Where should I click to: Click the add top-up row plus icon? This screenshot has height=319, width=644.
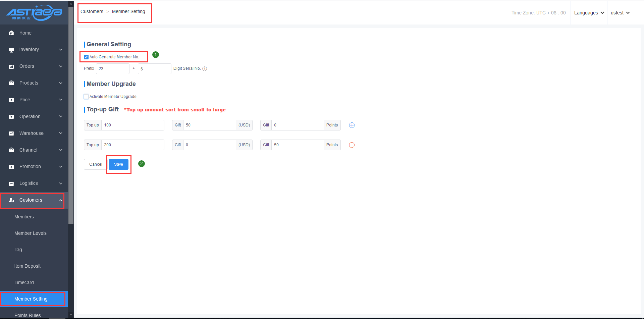352,125
